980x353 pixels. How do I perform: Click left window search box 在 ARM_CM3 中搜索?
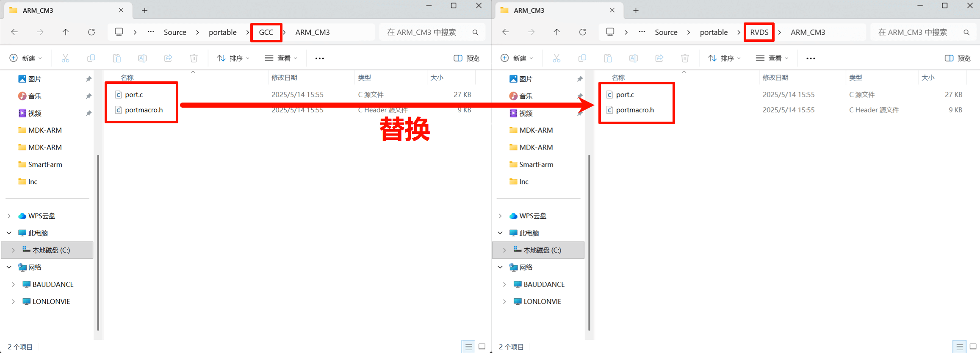(432, 32)
